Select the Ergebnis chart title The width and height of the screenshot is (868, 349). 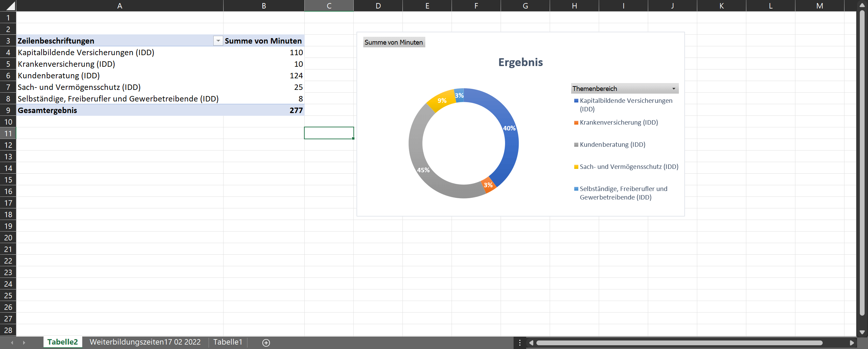(x=520, y=62)
